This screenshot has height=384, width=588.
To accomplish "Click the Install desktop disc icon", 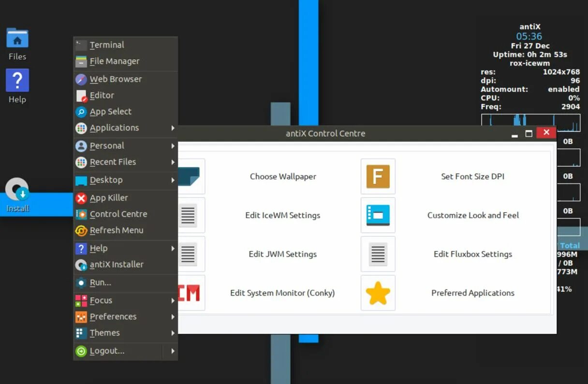I will pos(17,189).
